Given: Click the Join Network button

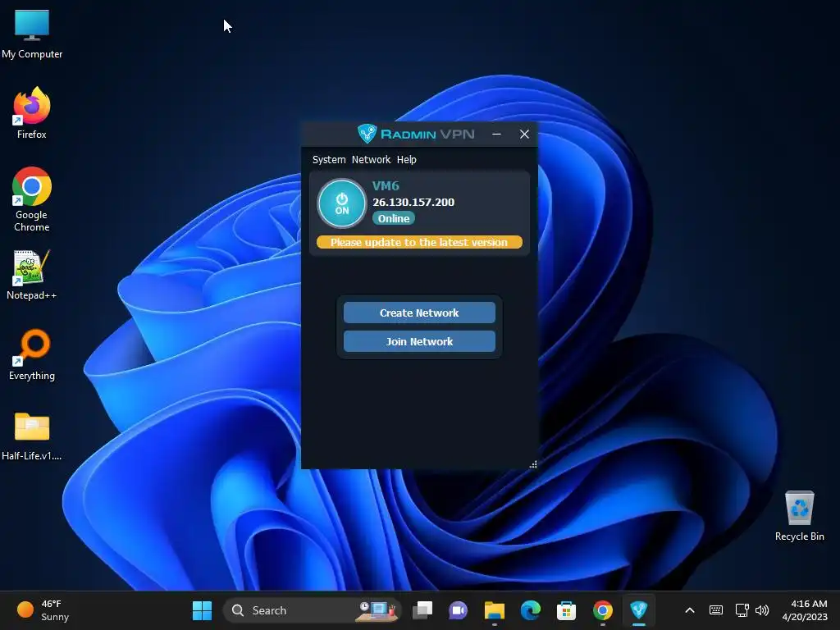Looking at the screenshot, I should tap(419, 342).
